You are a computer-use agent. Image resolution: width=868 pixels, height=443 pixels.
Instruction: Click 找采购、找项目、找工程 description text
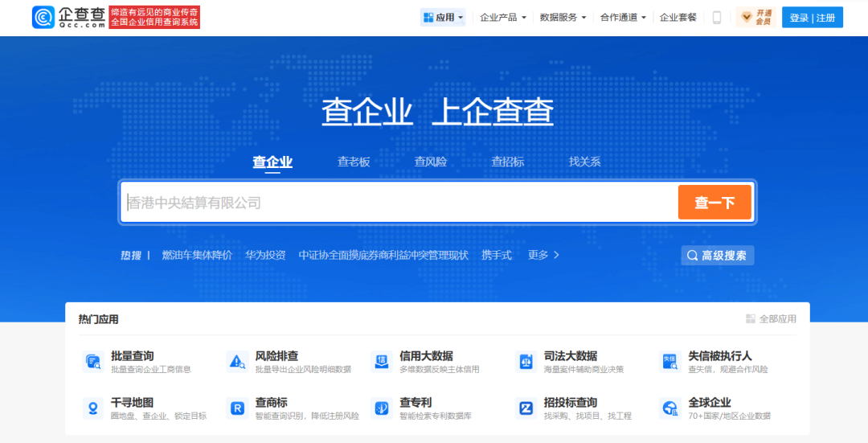coord(588,416)
